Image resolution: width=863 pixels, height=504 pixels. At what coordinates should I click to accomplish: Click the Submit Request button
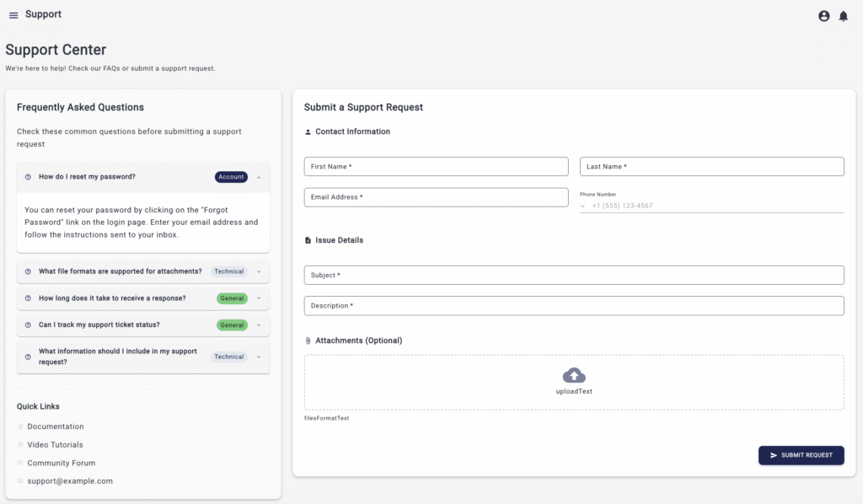[801, 455]
